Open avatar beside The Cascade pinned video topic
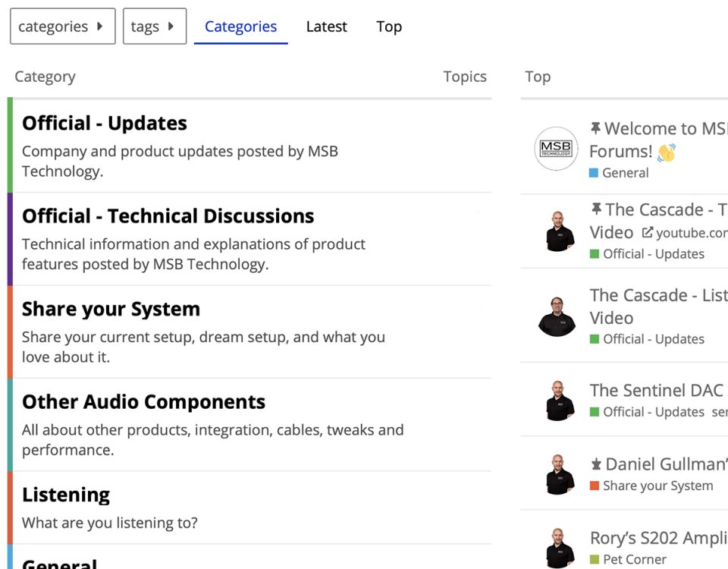The width and height of the screenshot is (728, 569). (559, 231)
